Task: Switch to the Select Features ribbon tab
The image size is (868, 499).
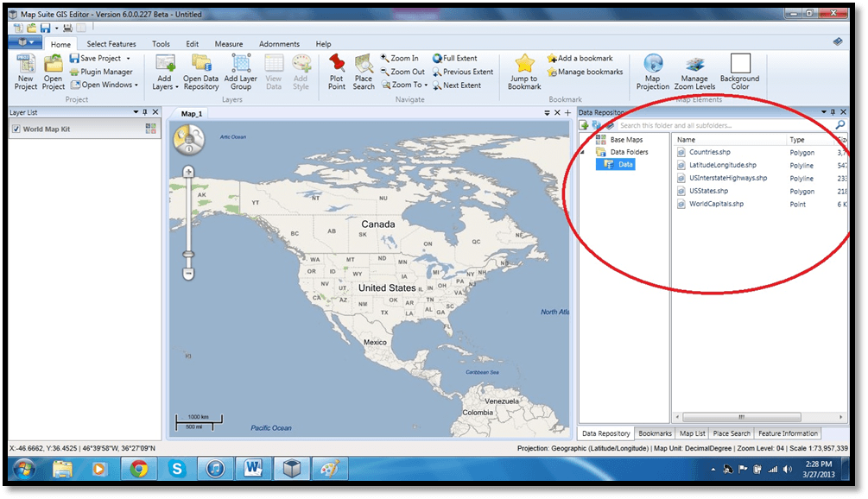Action: (111, 44)
